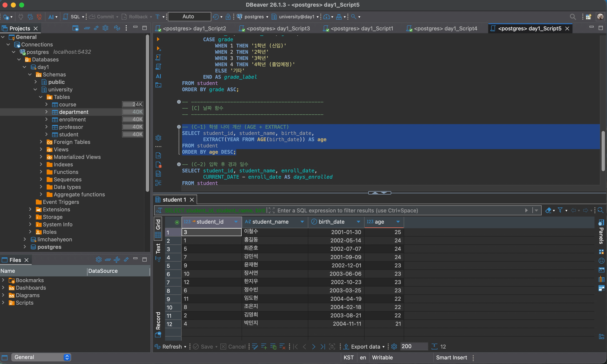
Task: Switch to the day1_Script2 tab
Action: pos(191,29)
